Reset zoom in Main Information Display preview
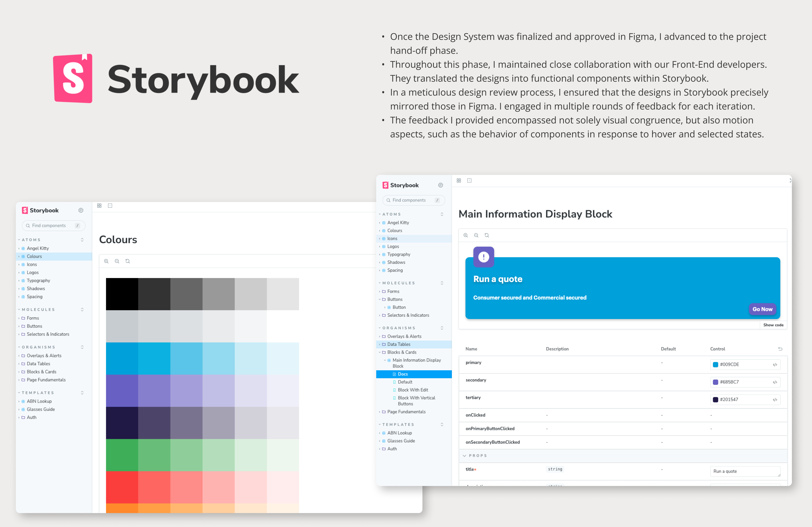 pyautogui.click(x=487, y=235)
